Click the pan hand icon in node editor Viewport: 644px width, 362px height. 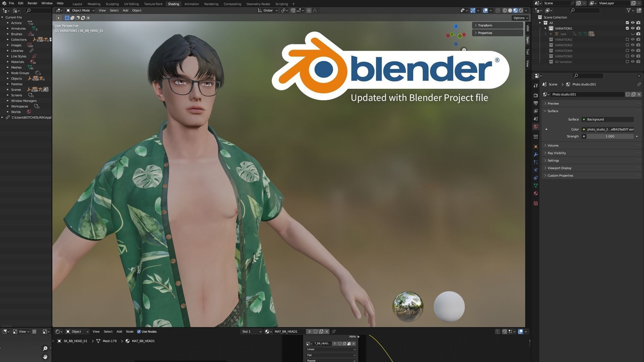[x=45, y=357]
